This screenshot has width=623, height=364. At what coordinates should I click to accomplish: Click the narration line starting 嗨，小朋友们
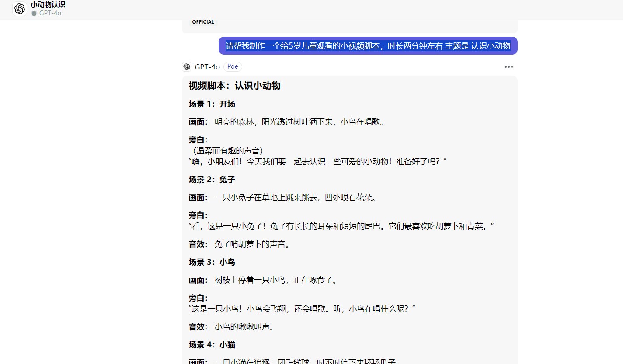pos(318,162)
